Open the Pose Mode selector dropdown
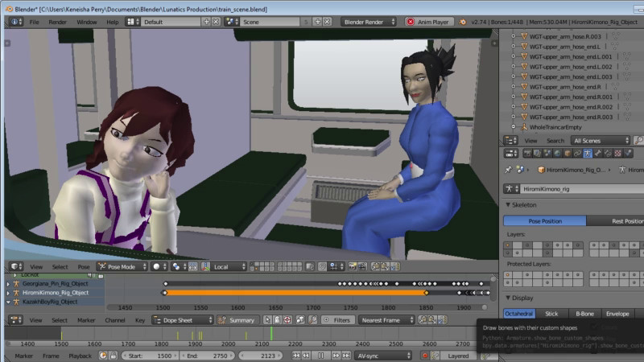This screenshot has height=362, width=644. point(122,266)
